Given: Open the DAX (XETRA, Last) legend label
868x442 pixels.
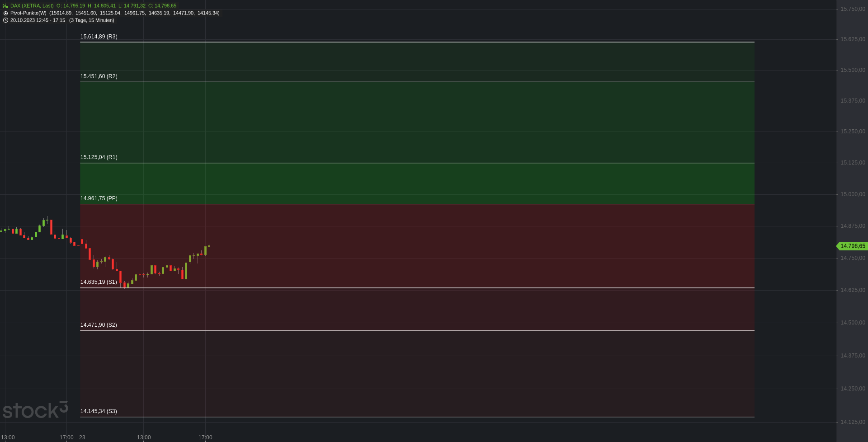Looking at the screenshot, I should tap(32, 6).
